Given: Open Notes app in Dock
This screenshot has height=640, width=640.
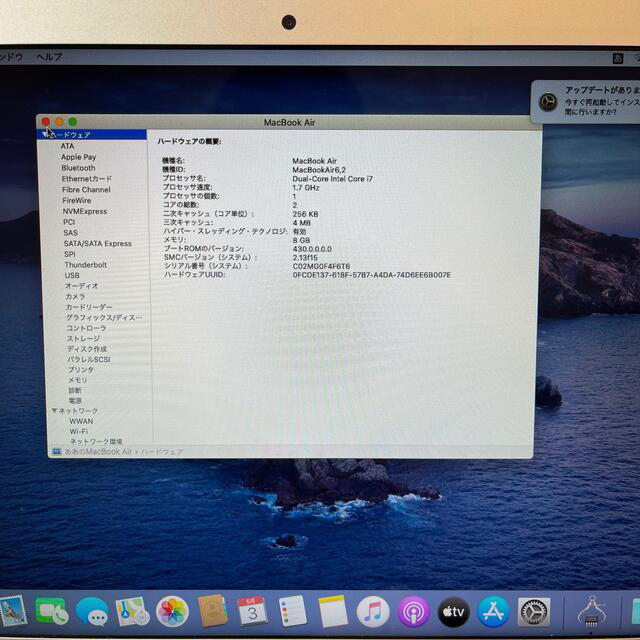Looking at the screenshot, I should [x=333, y=611].
